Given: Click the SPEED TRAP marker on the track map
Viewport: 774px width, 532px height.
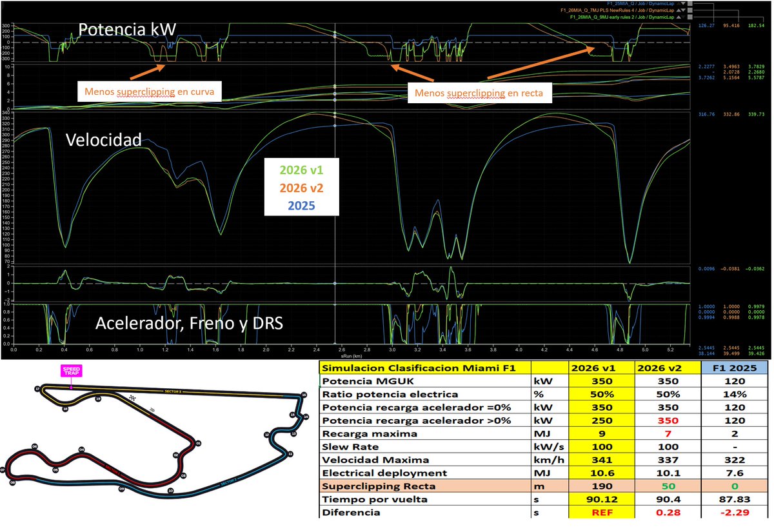Looking at the screenshot, I should tap(71, 371).
